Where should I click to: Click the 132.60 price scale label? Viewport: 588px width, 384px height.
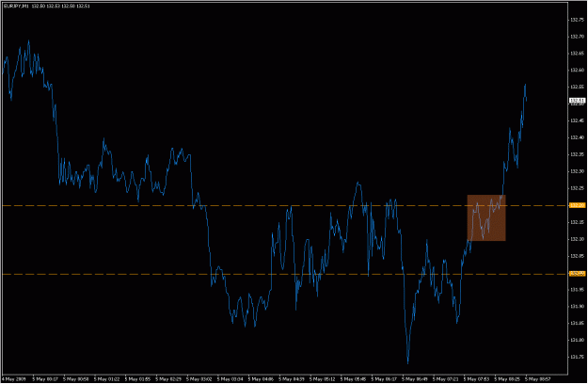(x=577, y=71)
